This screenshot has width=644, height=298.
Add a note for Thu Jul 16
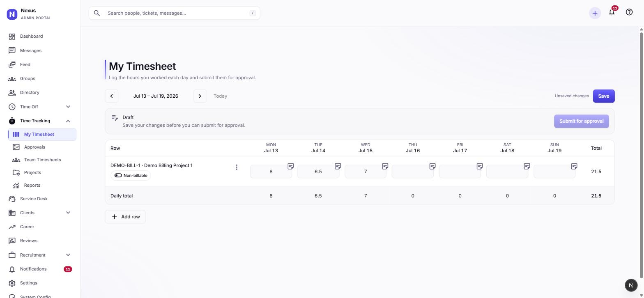tap(432, 166)
